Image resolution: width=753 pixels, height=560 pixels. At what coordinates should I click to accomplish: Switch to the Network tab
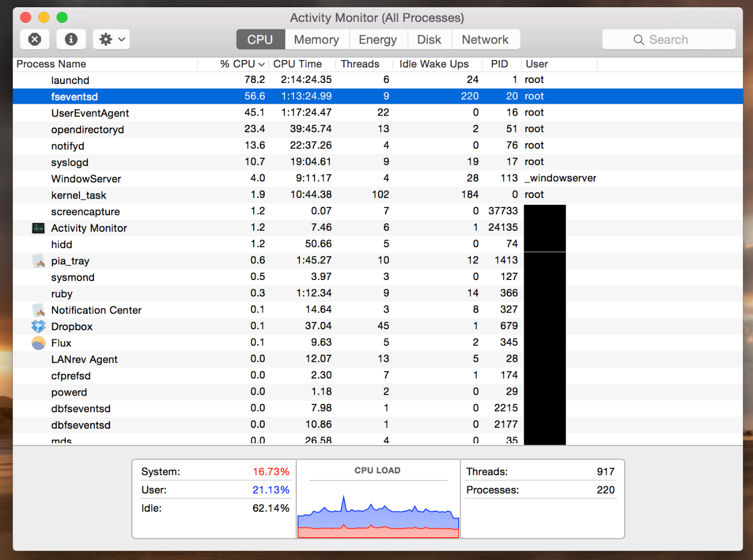485,39
